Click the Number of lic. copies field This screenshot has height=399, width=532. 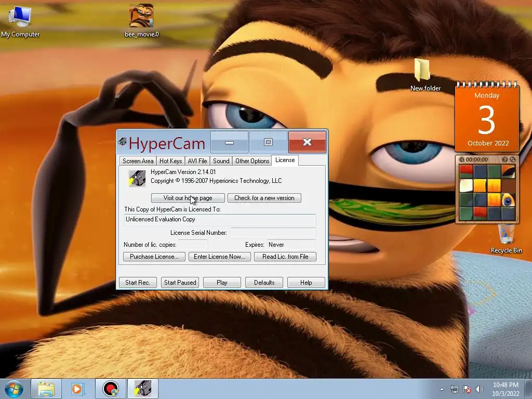pyautogui.click(x=193, y=245)
